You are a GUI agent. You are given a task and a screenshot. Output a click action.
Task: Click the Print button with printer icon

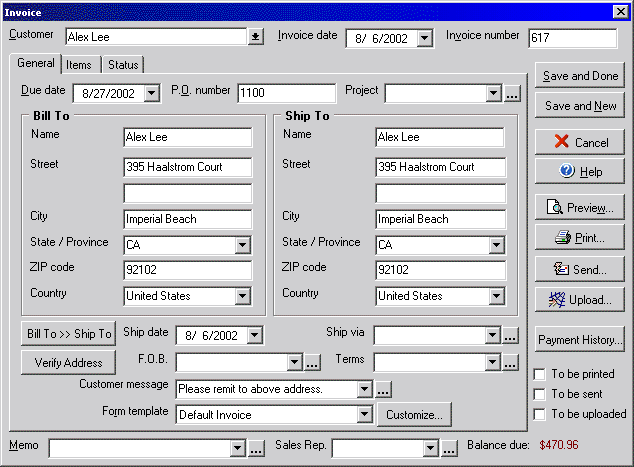tap(579, 239)
